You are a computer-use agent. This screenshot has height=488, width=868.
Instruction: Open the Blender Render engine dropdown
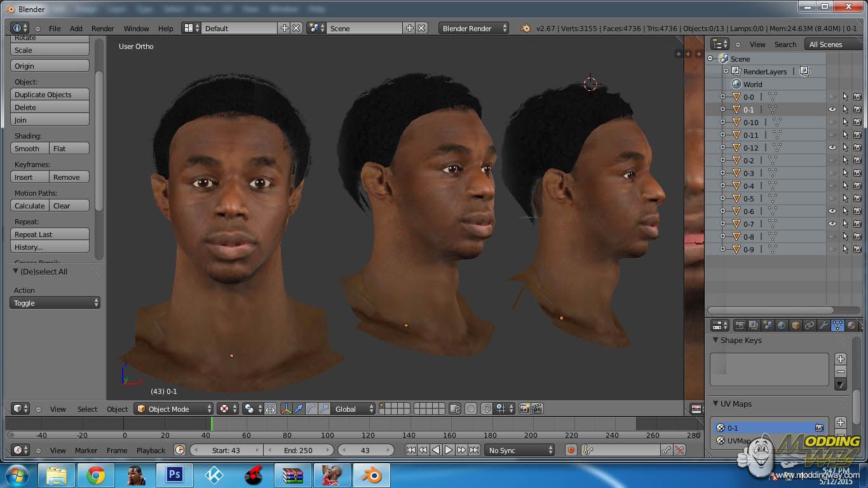click(x=473, y=29)
